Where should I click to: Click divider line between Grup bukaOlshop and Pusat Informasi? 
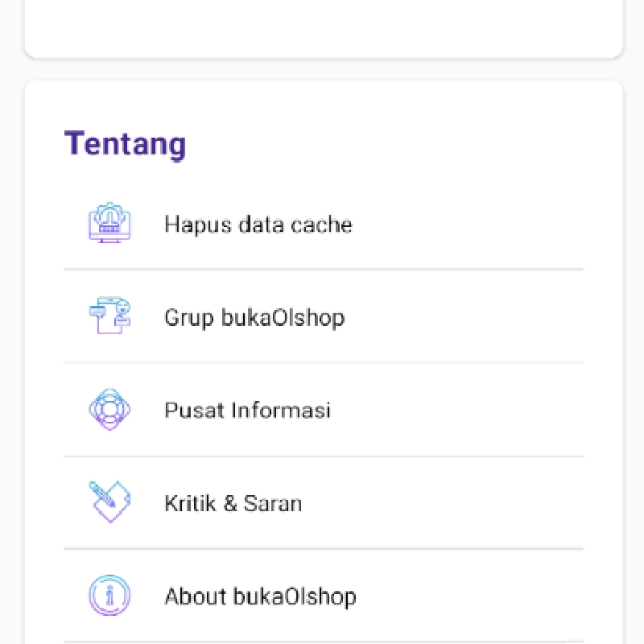point(324,363)
